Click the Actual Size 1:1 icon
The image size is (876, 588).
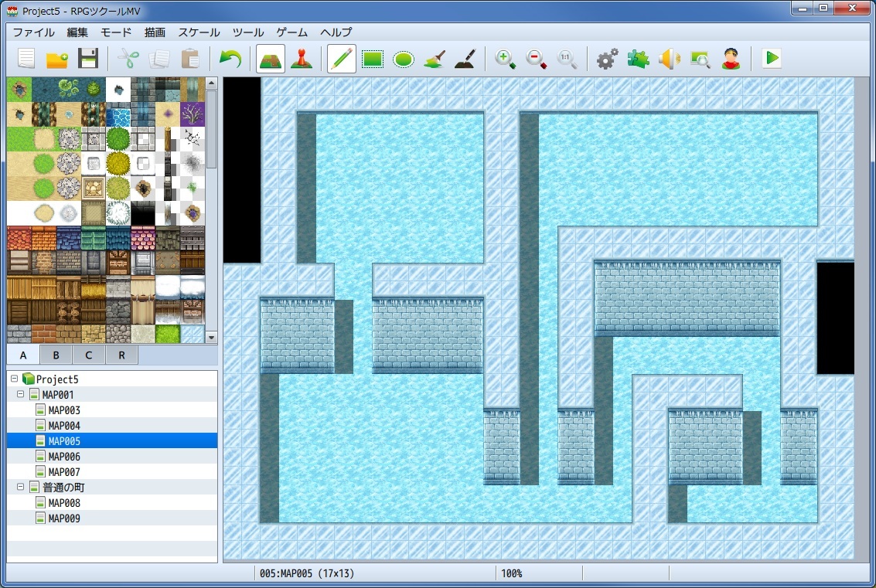567,58
